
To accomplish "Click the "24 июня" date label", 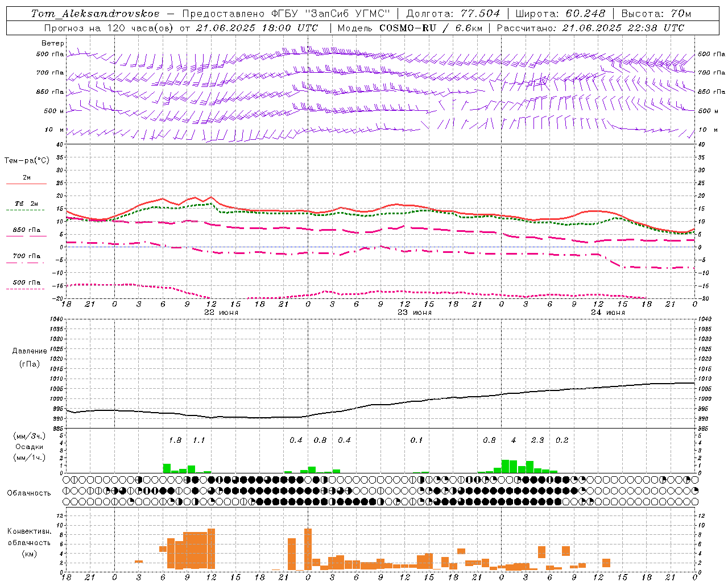I will 608,313.
